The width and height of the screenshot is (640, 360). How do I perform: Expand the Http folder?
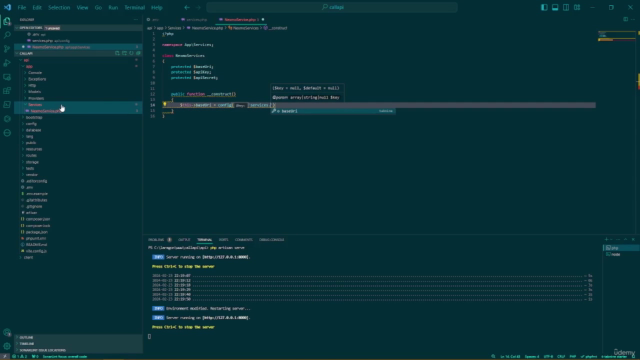point(32,85)
